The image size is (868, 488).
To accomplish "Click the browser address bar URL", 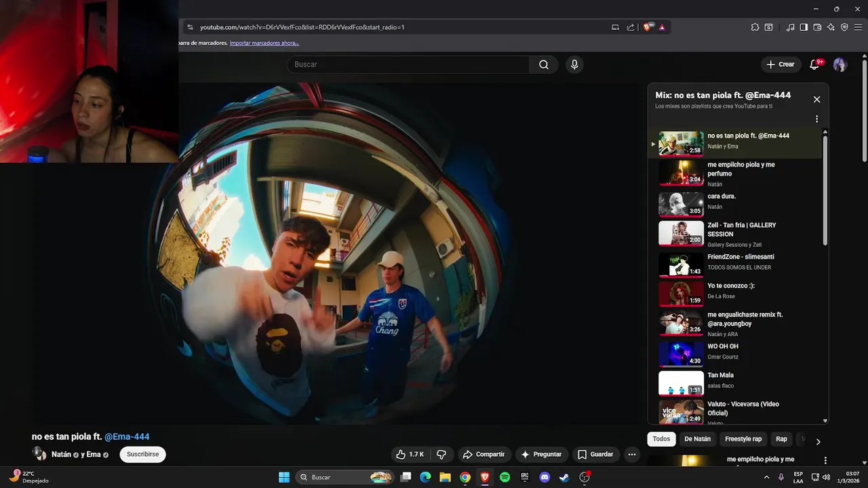I will coord(302,27).
